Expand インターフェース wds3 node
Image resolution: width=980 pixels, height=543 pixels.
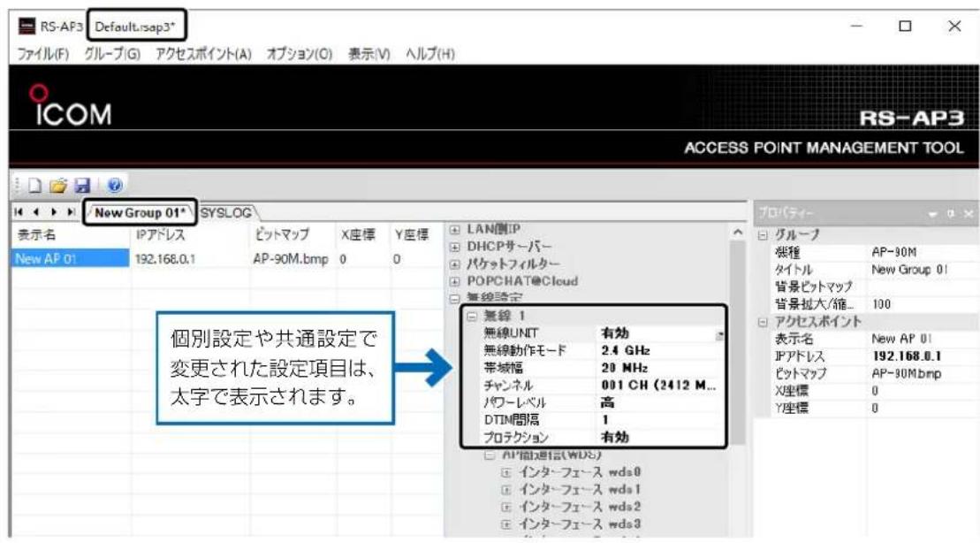[506, 524]
